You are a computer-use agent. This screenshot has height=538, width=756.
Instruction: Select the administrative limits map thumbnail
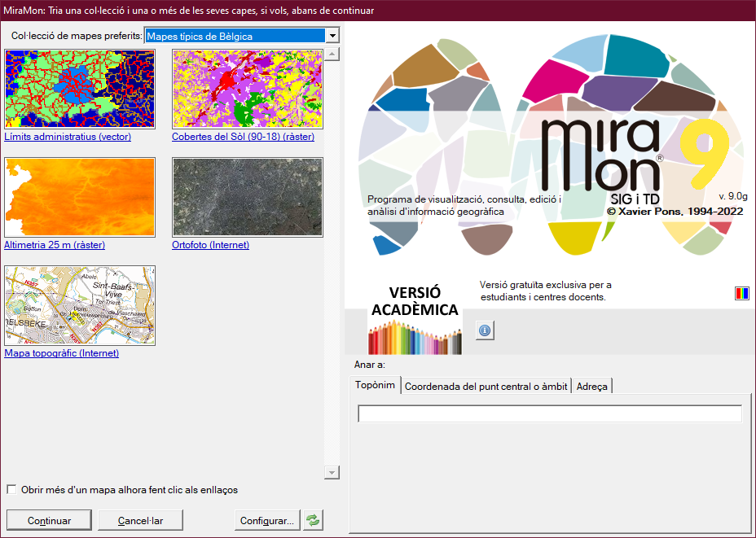80,89
